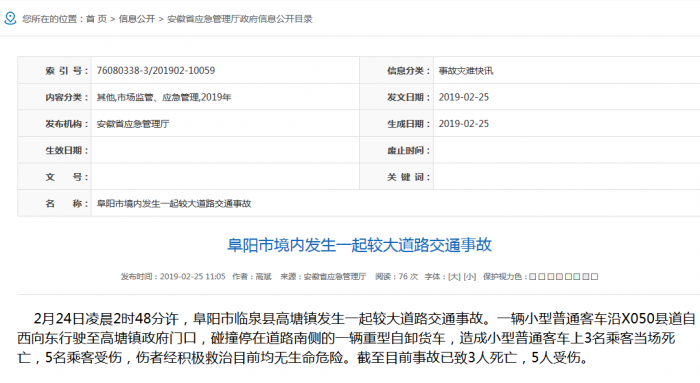Click the 废止时间 label cell
This screenshot has width=700, height=383.
pos(396,150)
